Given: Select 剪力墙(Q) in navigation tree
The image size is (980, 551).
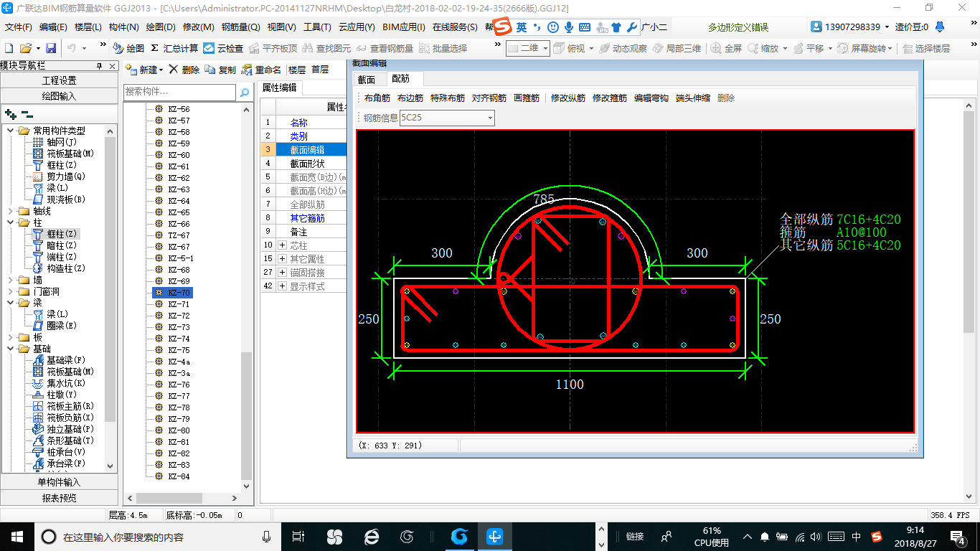Looking at the screenshot, I should 66,176.
